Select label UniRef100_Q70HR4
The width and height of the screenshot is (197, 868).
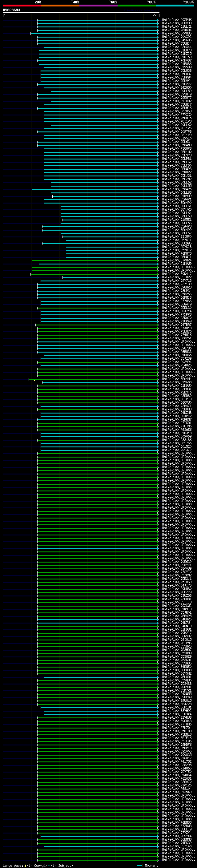pos(177,260)
